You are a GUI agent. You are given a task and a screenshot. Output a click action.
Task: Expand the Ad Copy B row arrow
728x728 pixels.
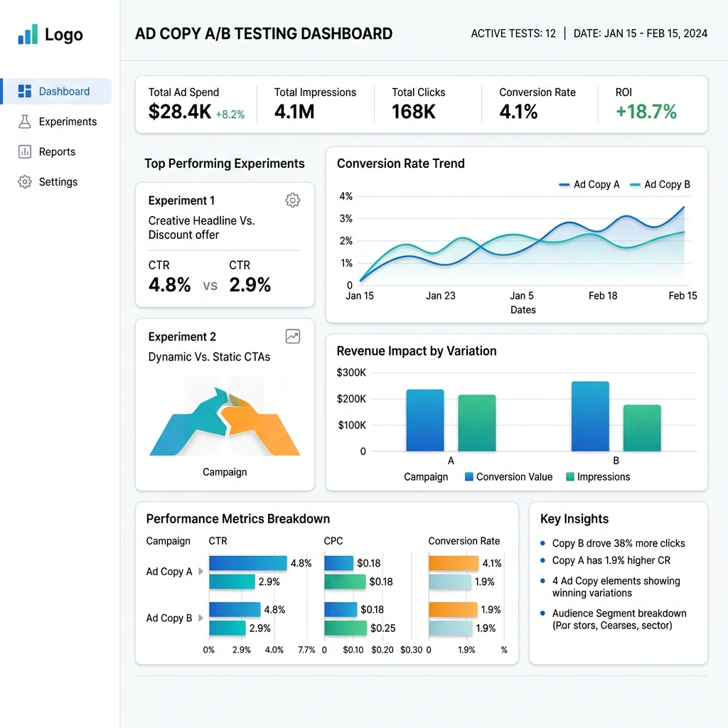tap(200, 618)
